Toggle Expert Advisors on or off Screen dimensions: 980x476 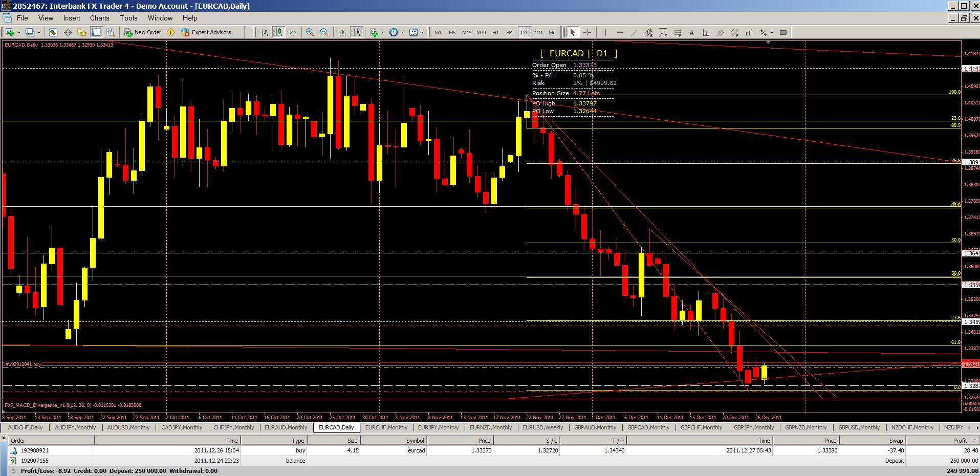click(x=206, y=32)
